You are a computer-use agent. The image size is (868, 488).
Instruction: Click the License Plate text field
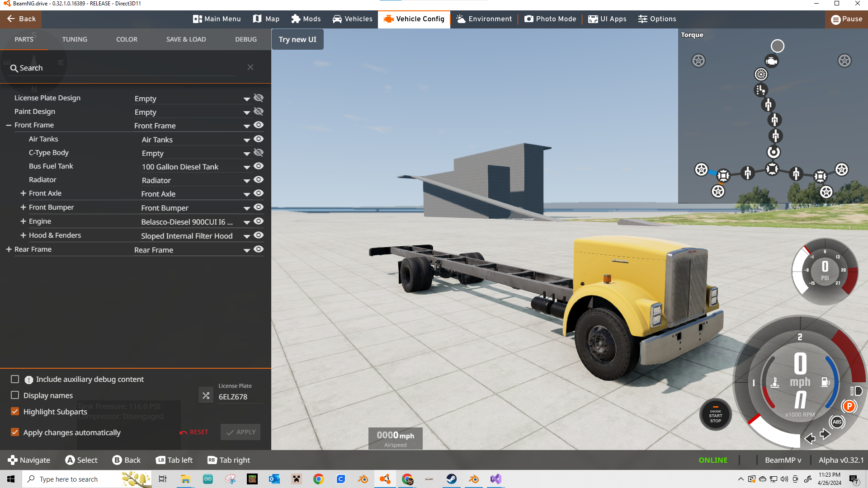tap(240, 397)
